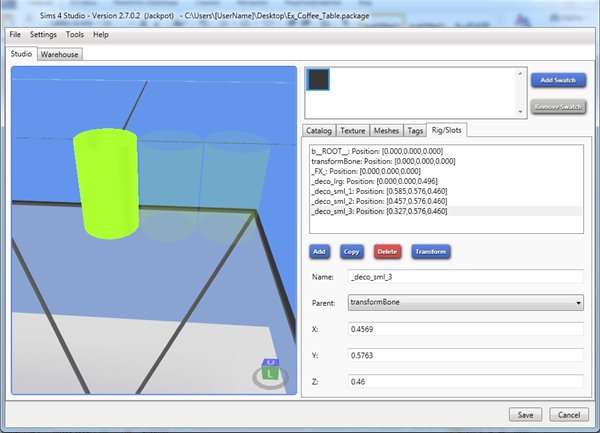Select _deco_sml_1 in the slot list
Image resolution: width=600 pixels, height=433 pixels.
[x=378, y=191]
